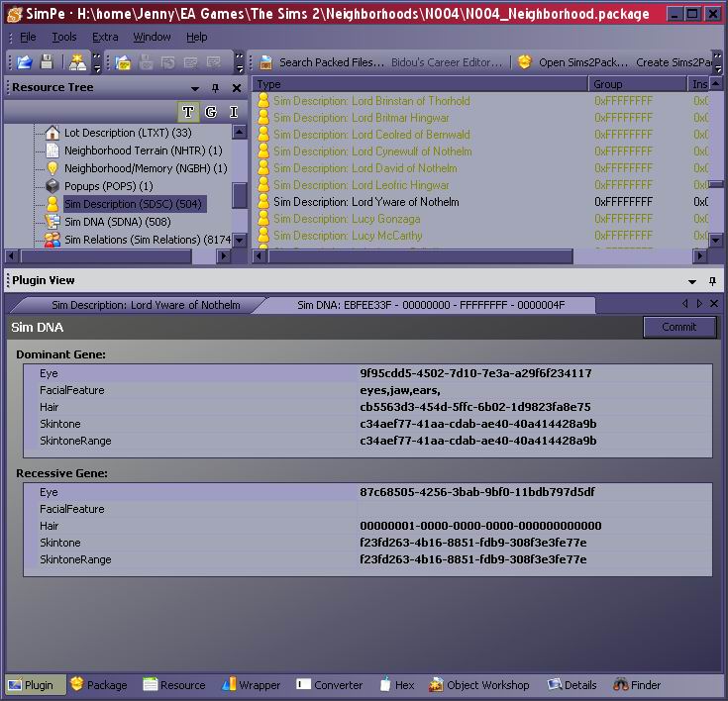Click the Open Sims2Pack toolbar icon
Image resolution: width=728 pixels, height=701 pixels.
click(525, 62)
